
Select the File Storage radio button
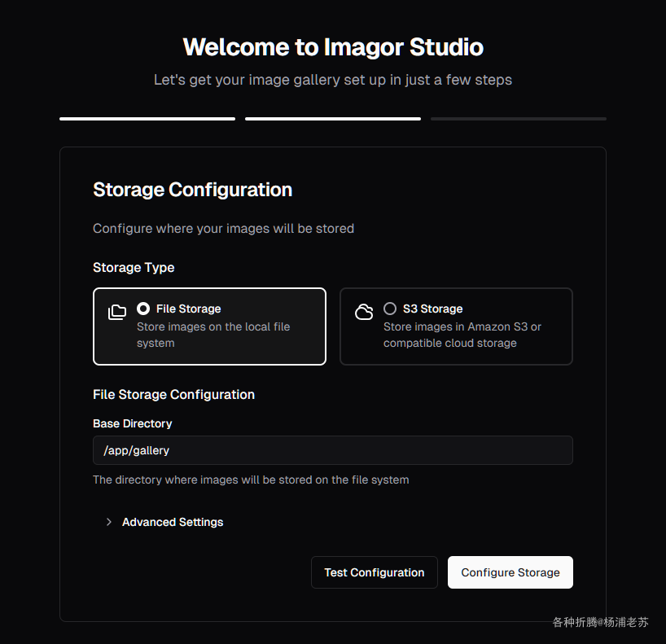[x=143, y=309]
